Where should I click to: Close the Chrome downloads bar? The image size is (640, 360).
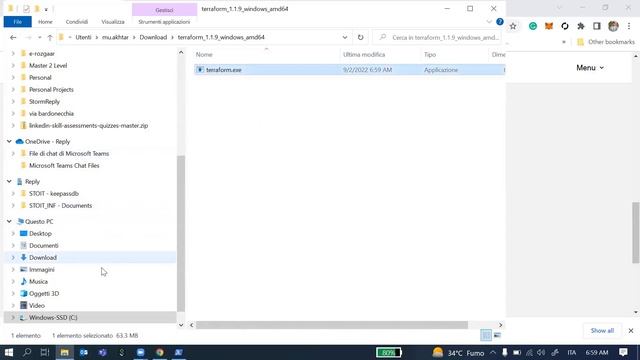(631, 331)
